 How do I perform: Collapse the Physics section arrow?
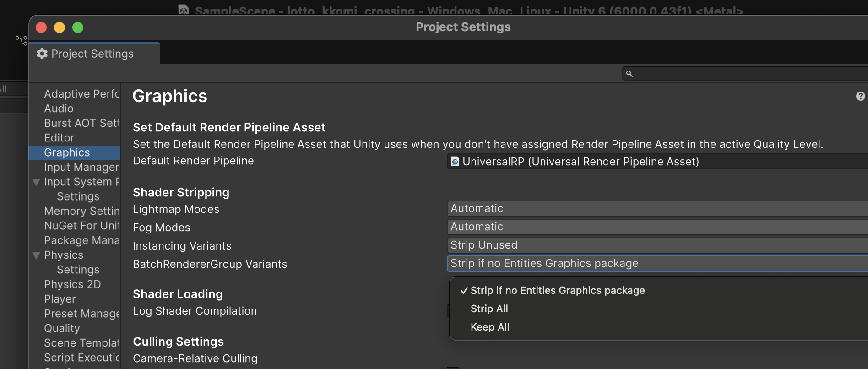pos(36,255)
